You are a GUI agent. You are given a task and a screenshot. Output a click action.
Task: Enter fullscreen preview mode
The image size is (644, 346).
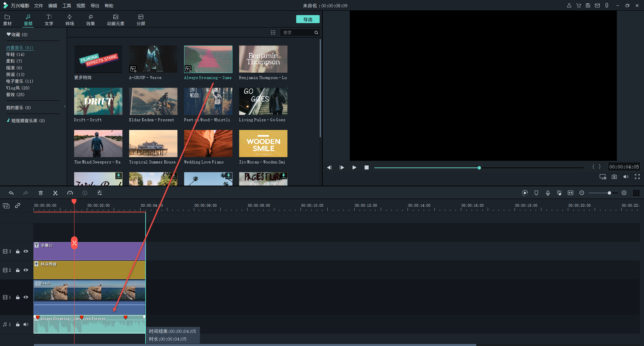click(637, 177)
